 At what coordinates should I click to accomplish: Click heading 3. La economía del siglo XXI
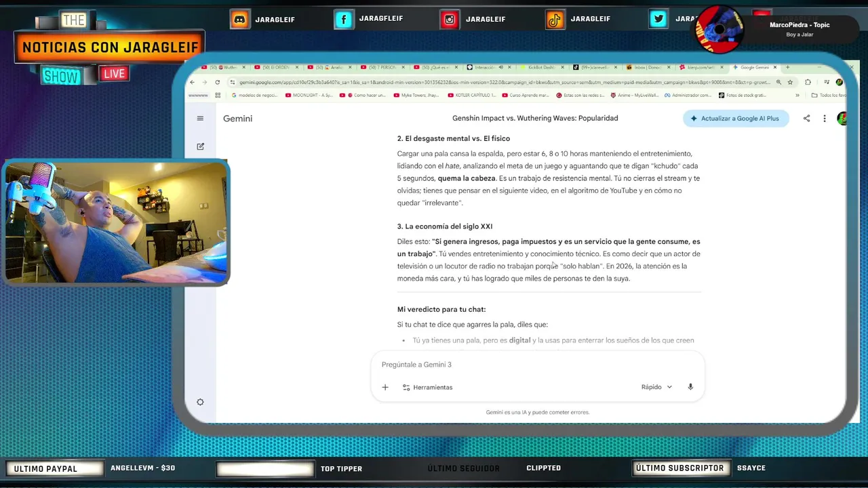click(445, 226)
